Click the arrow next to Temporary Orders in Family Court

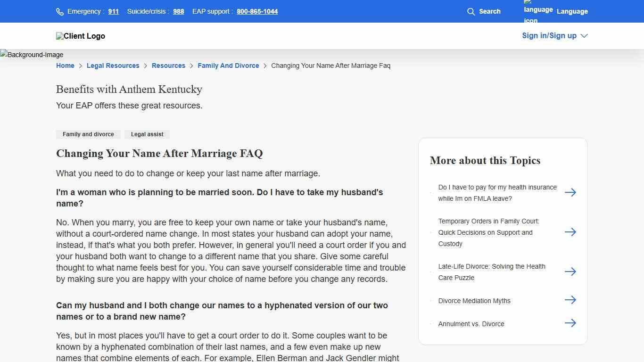pyautogui.click(x=570, y=232)
